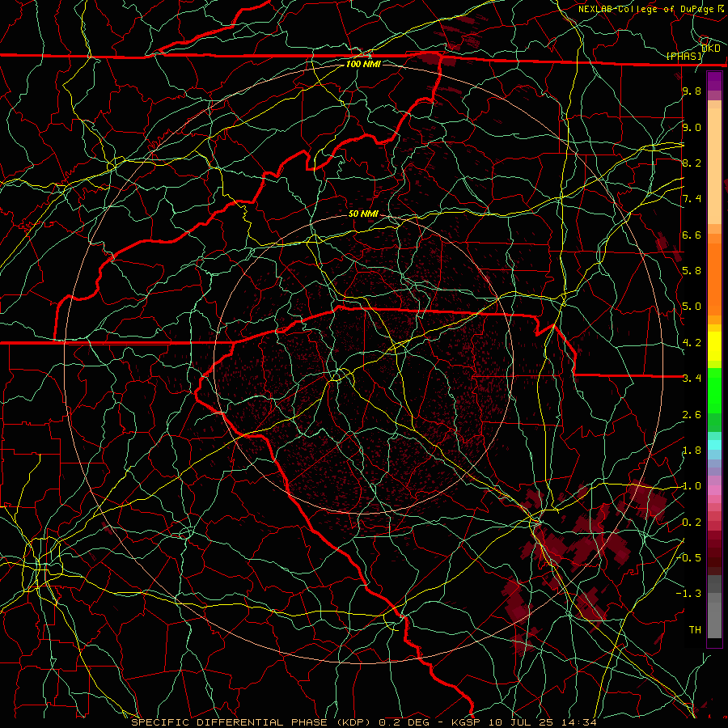This screenshot has width=728, height=728.
Task: Click the 4.2 scale value
Action: pos(692,343)
